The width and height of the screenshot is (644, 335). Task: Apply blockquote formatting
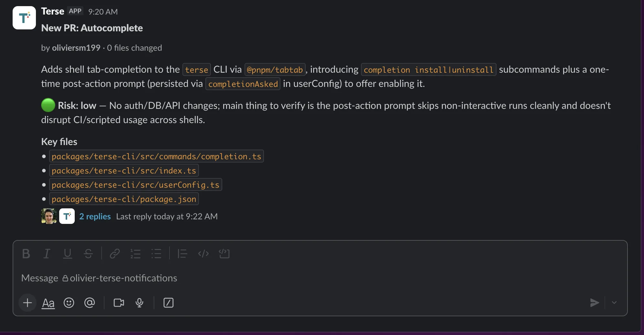182,254
